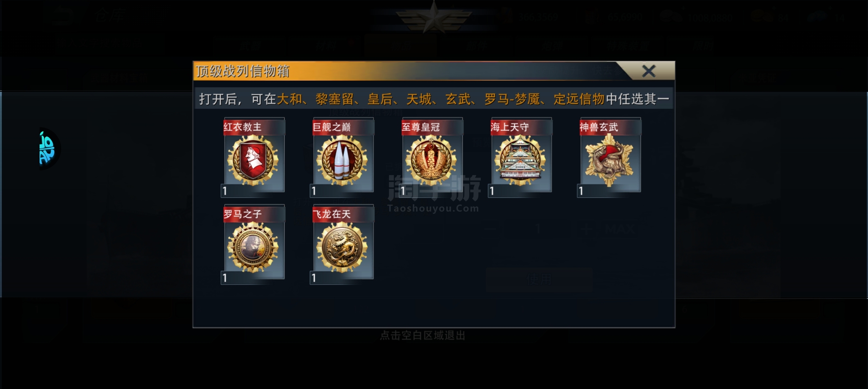The width and height of the screenshot is (868, 389).
Task: Choose the 巨舰之巅 shells medal
Action: 342,160
